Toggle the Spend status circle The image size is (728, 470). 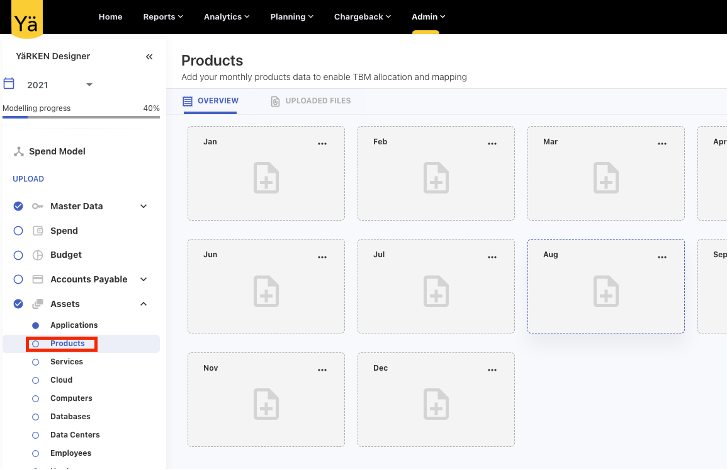(18, 231)
